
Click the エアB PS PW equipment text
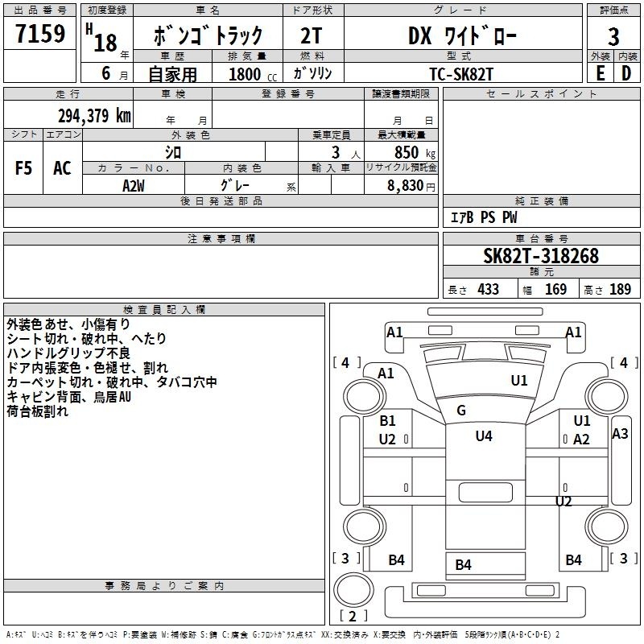pos(483,217)
